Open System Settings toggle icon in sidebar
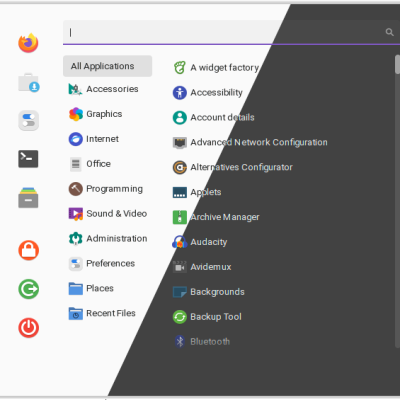This screenshot has width=400, height=400. [28, 120]
